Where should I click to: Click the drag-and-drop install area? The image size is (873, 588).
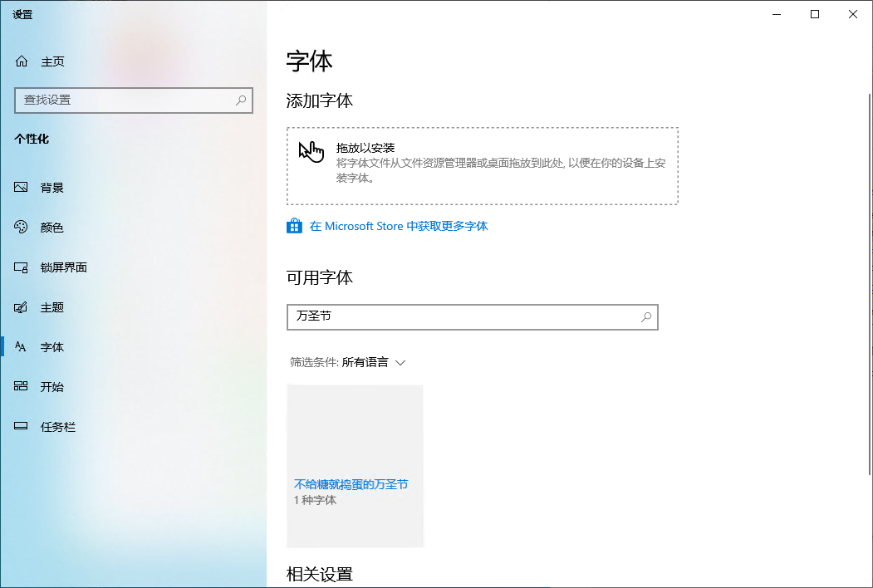482,164
